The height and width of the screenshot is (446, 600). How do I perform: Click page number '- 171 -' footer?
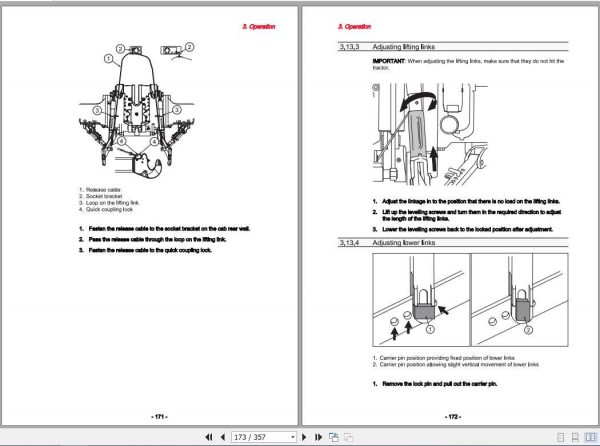(160, 417)
